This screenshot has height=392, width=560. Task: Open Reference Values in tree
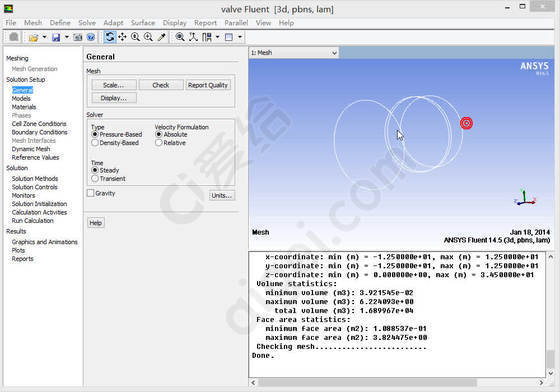click(x=35, y=157)
